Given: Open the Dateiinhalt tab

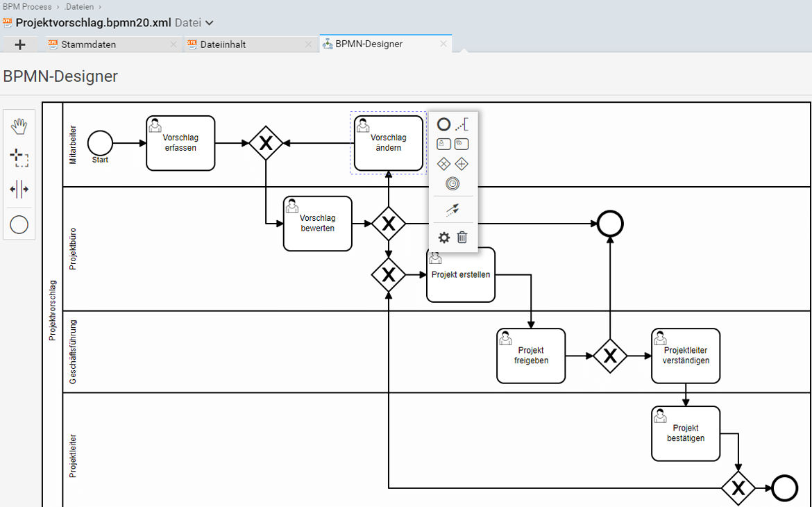Looking at the screenshot, I should (x=223, y=44).
